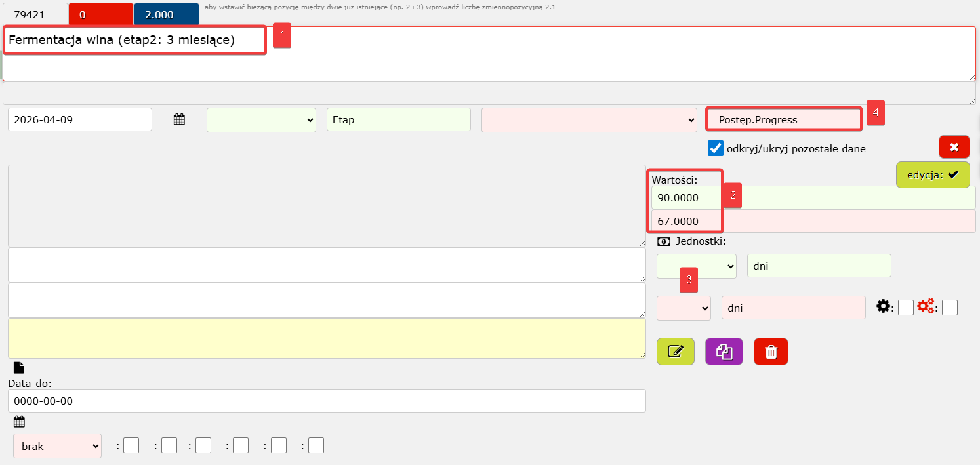Click the green 'dni' unit field
Viewport: 980px width, 465px height.
(x=819, y=266)
